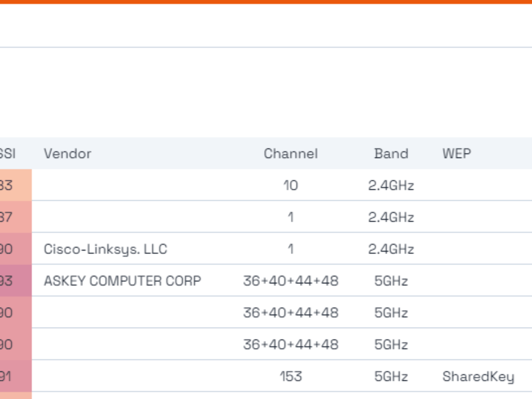Select the Cisco-Linksys. LLC vendor cell
The width and height of the screenshot is (532, 399).
105,249
